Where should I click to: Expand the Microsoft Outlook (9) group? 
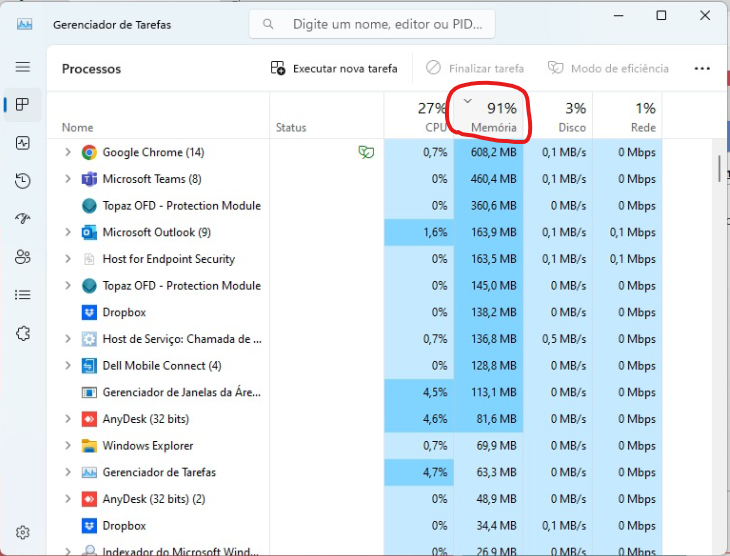(x=68, y=232)
